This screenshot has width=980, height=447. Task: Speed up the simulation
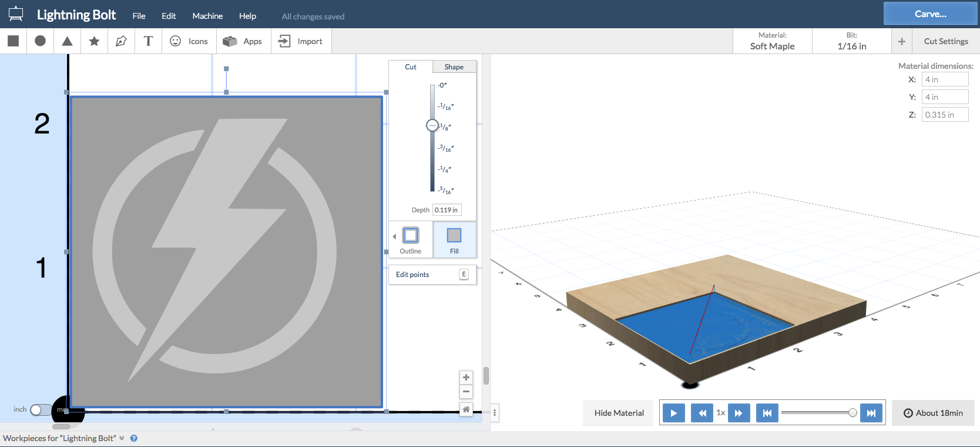[739, 413]
